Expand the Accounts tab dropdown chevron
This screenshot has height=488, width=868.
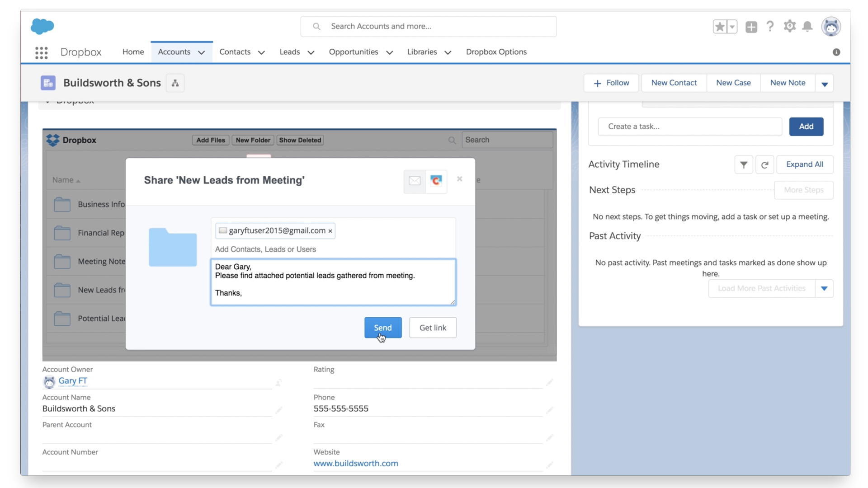coord(202,53)
